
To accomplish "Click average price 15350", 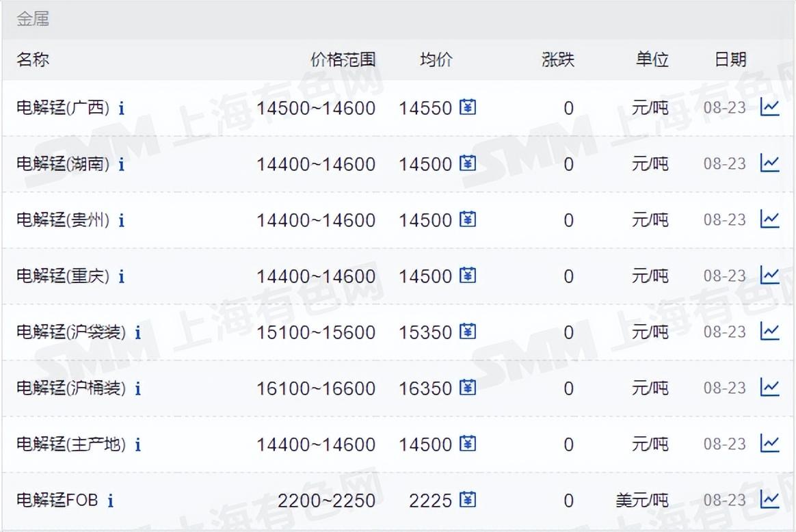I will click(x=425, y=332).
